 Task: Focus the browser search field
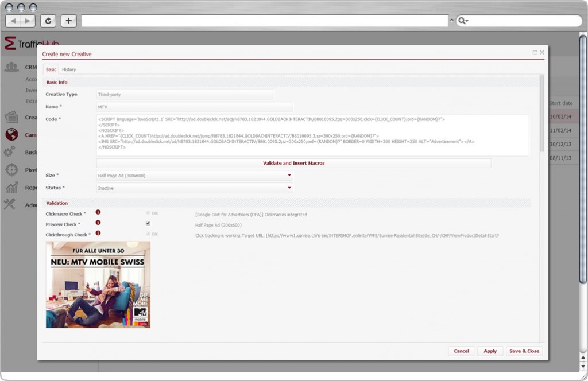point(519,21)
